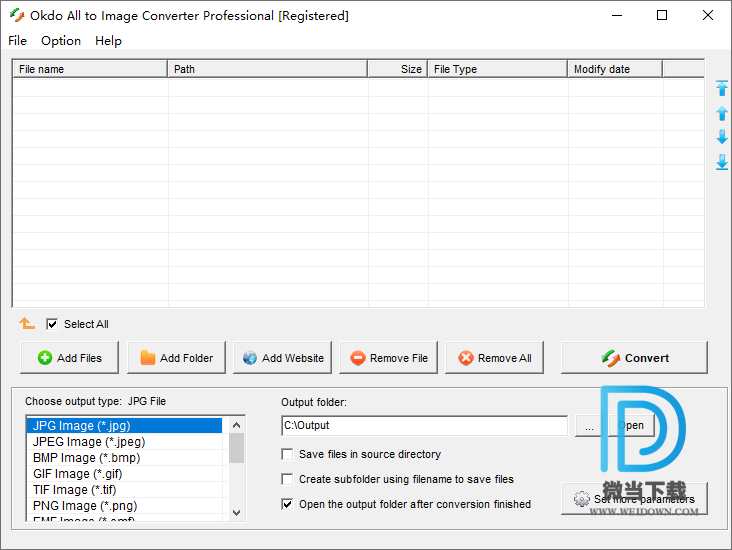This screenshot has height=550, width=732.
Task: Click the output folder path field
Action: click(424, 425)
